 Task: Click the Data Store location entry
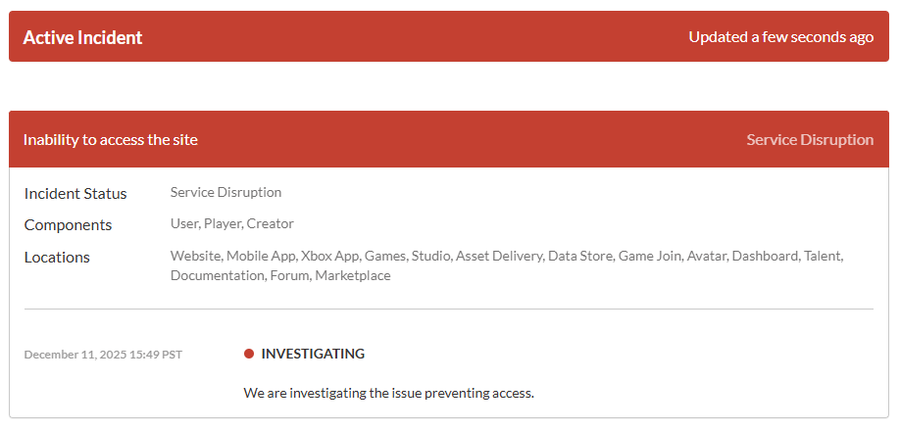click(x=580, y=256)
